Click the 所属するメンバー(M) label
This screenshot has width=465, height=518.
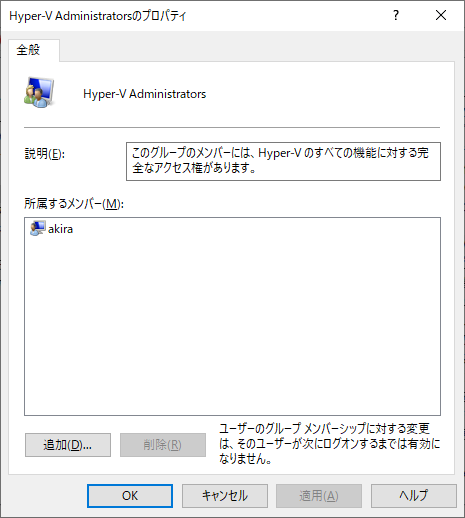74,204
